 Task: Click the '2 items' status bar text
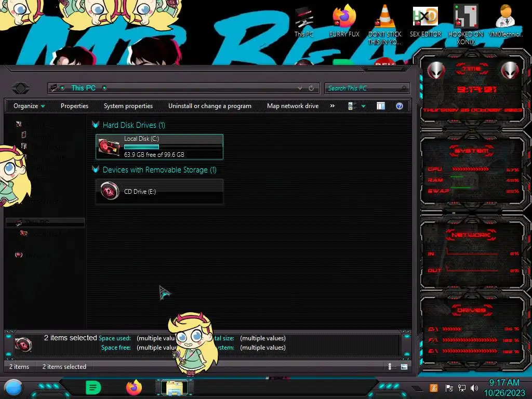pos(19,367)
